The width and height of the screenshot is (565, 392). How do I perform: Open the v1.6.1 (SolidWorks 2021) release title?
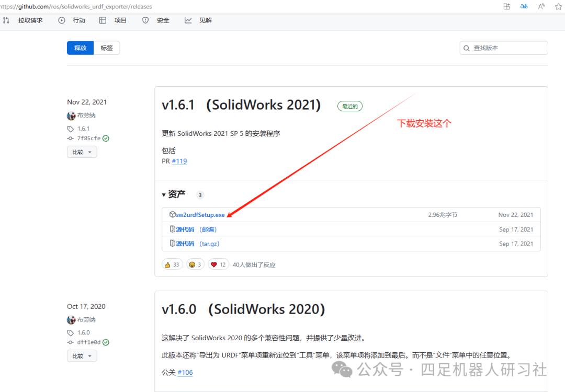[241, 105]
